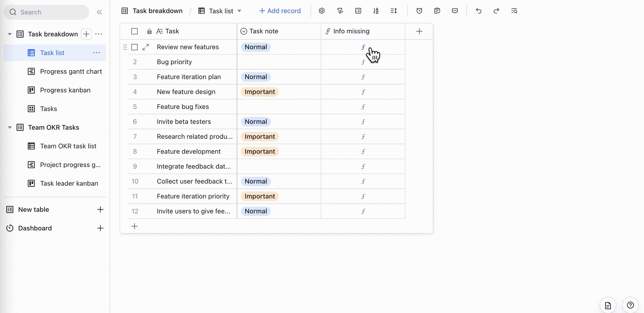
Task: Add a new Dashboard with plus
Action: coord(100,228)
